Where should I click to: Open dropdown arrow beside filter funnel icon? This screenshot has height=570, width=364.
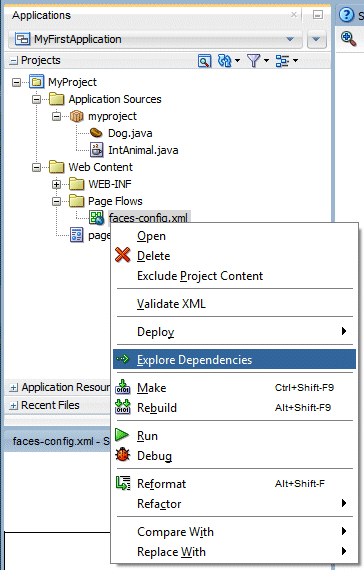point(266,60)
